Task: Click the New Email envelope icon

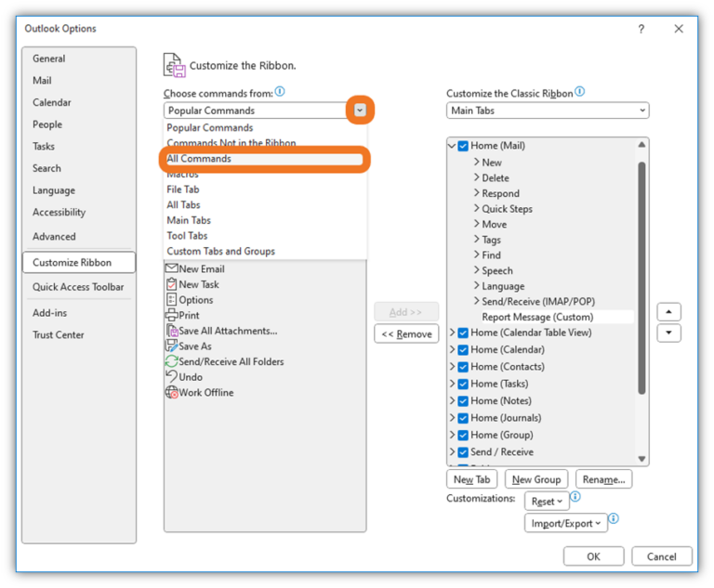Action: (x=171, y=268)
